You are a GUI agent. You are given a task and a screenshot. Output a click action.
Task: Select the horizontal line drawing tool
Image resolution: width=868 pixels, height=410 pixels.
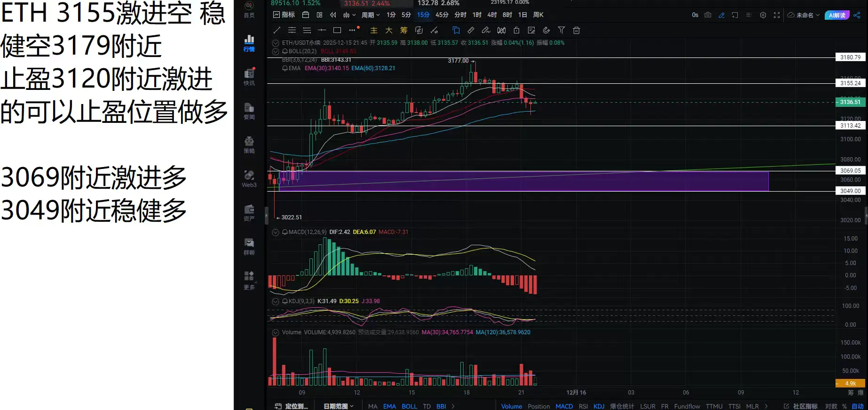(x=322, y=30)
